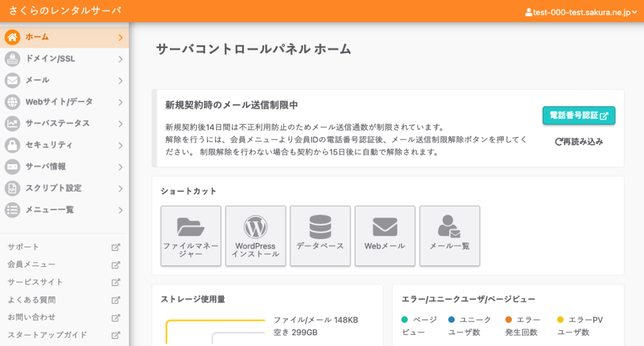The height and width of the screenshot is (346, 644).
Task: Select Webサイト/データ in the sidebar
Action: pyautogui.click(x=65, y=102)
